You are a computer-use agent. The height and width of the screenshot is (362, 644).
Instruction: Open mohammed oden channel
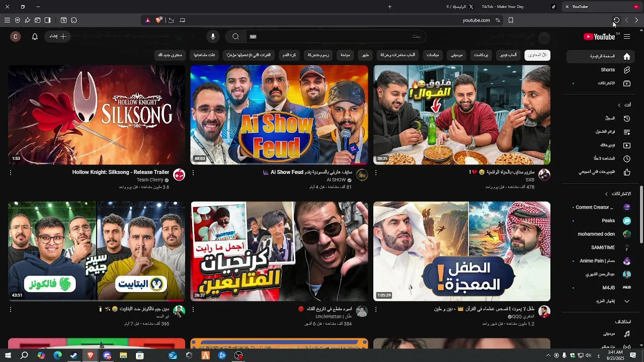coord(601,234)
